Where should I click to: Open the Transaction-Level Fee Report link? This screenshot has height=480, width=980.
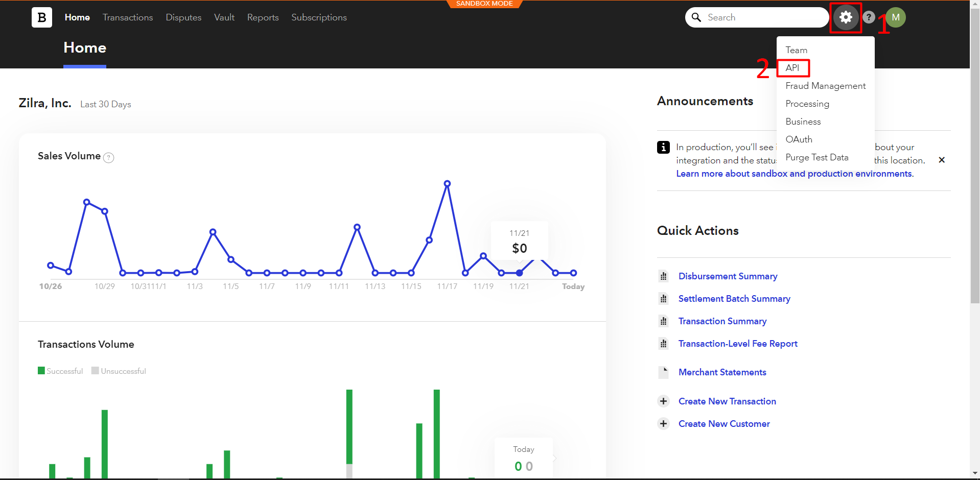(737, 344)
